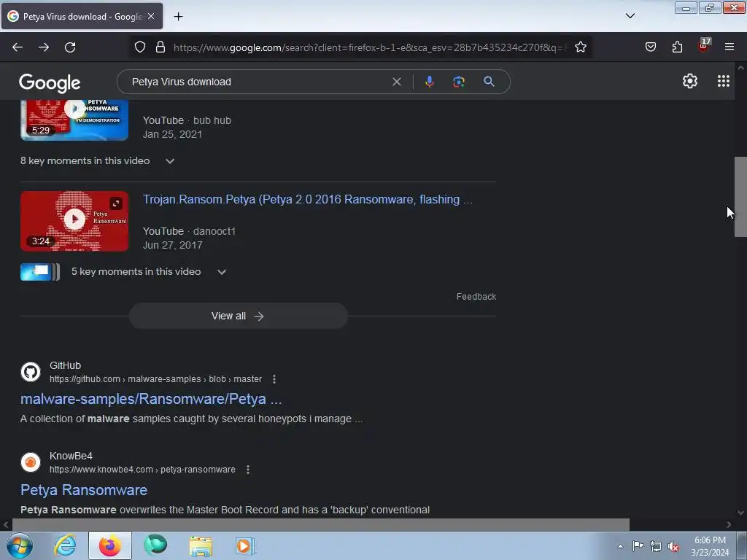747x560 pixels.
Task: Open Trojan.Ransom.Petya video link
Action: [308, 200]
